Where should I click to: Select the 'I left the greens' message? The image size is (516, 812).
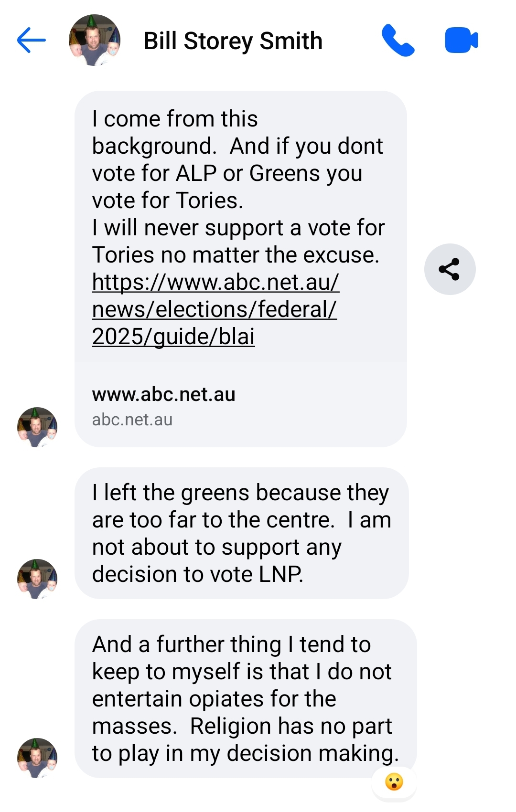coord(242,533)
